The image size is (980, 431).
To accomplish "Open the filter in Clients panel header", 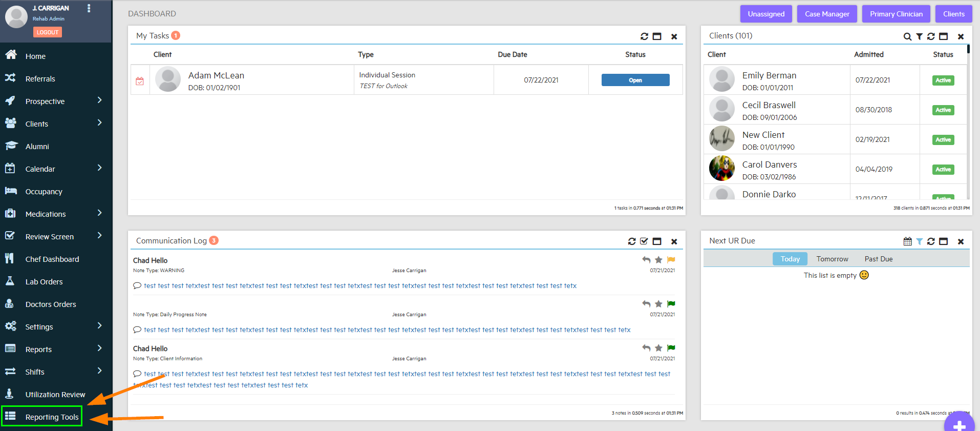I will 919,36.
